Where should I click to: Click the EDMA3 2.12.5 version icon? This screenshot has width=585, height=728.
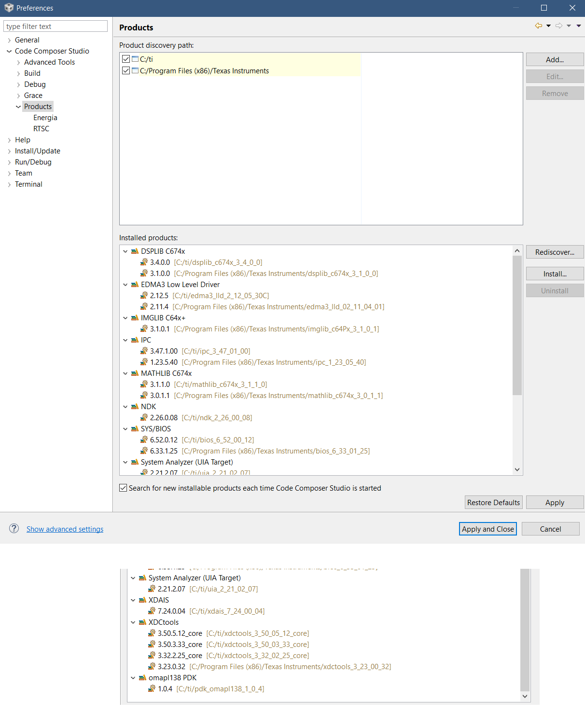(144, 296)
